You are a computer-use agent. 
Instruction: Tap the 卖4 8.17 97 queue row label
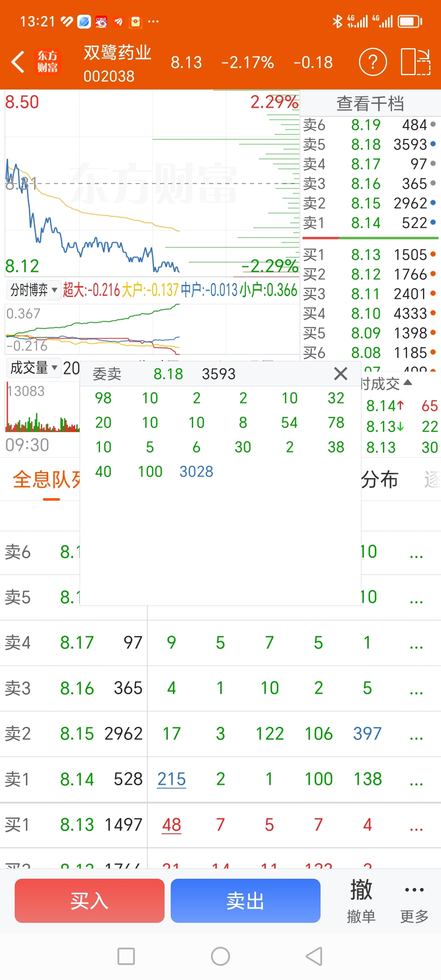[73, 643]
